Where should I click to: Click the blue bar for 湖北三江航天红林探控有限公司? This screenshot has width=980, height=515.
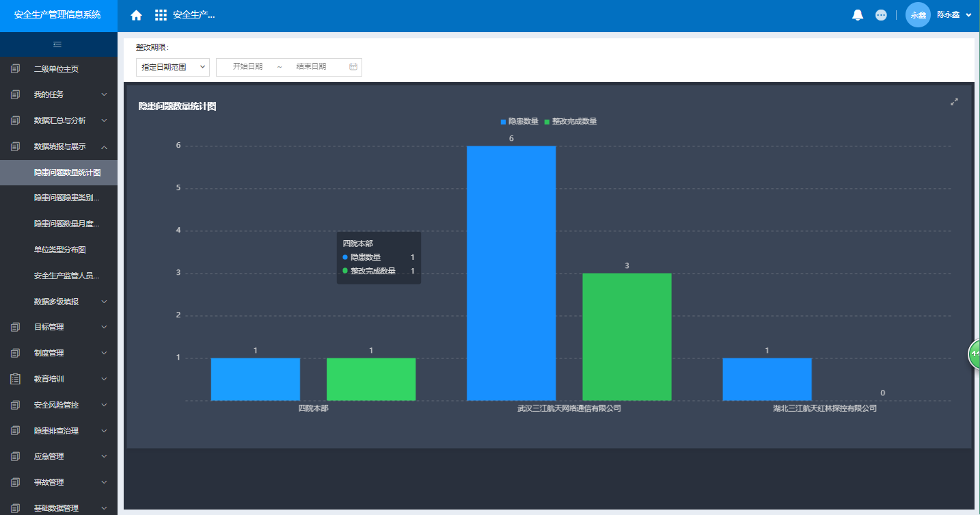(x=767, y=379)
